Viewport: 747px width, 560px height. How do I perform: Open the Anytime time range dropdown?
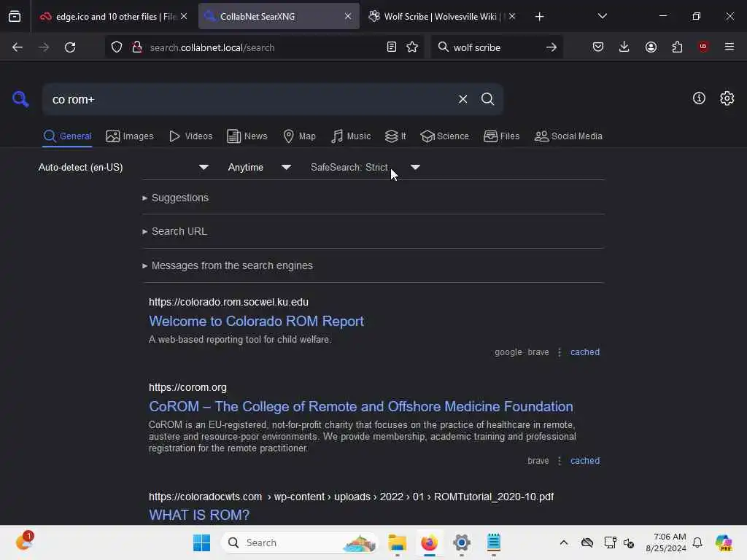tap(259, 167)
